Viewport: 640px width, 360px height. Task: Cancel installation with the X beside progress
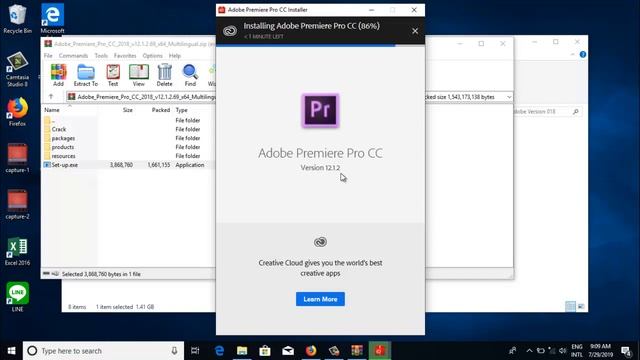point(415,31)
